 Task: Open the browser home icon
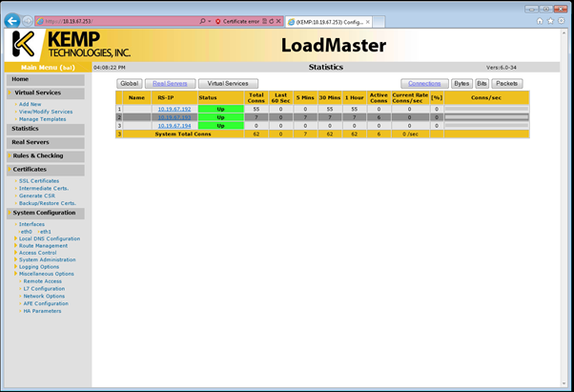(x=540, y=20)
